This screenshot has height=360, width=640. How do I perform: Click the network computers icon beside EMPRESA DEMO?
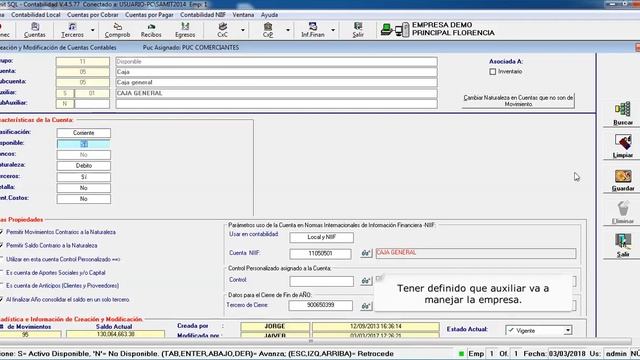pyautogui.click(x=394, y=30)
